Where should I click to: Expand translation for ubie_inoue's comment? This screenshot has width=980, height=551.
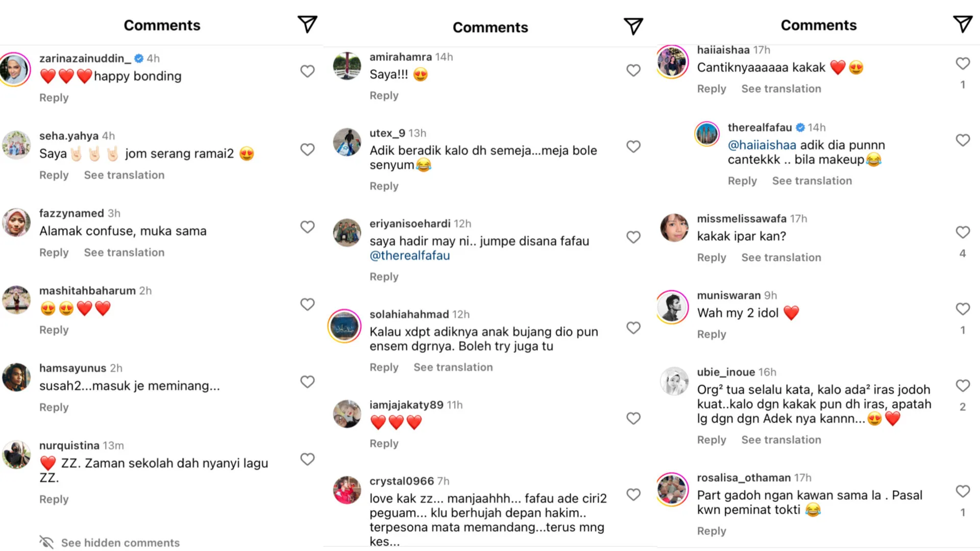(x=781, y=440)
